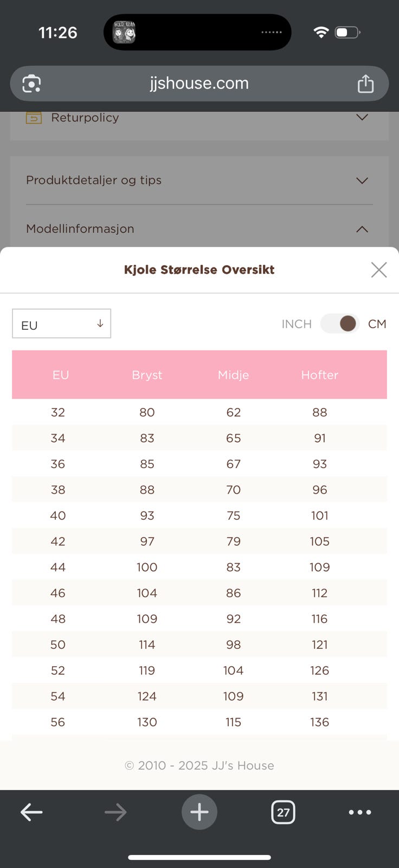The width and height of the screenshot is (399, 868).
Task: Tap the share icon in address bar
Action: click(x=365, y=84)
